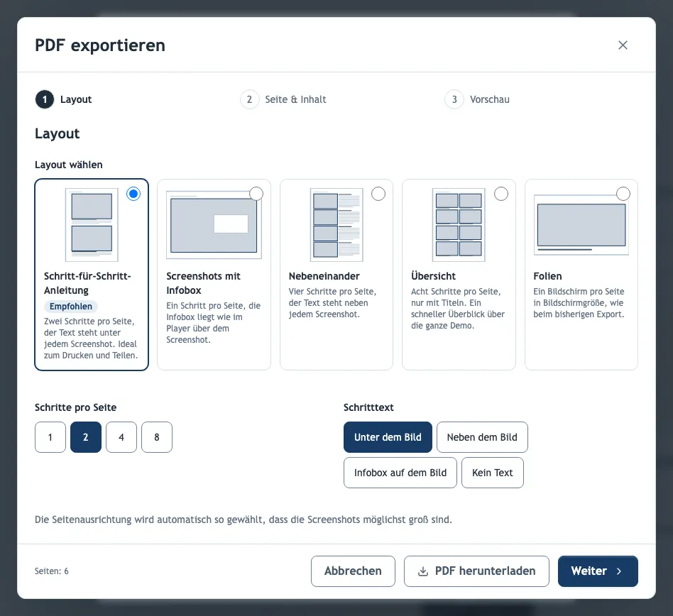Screen dimensions: 673x616
Task: Go to step 2 Seite & Inhalt
Action: click(283, 99)
